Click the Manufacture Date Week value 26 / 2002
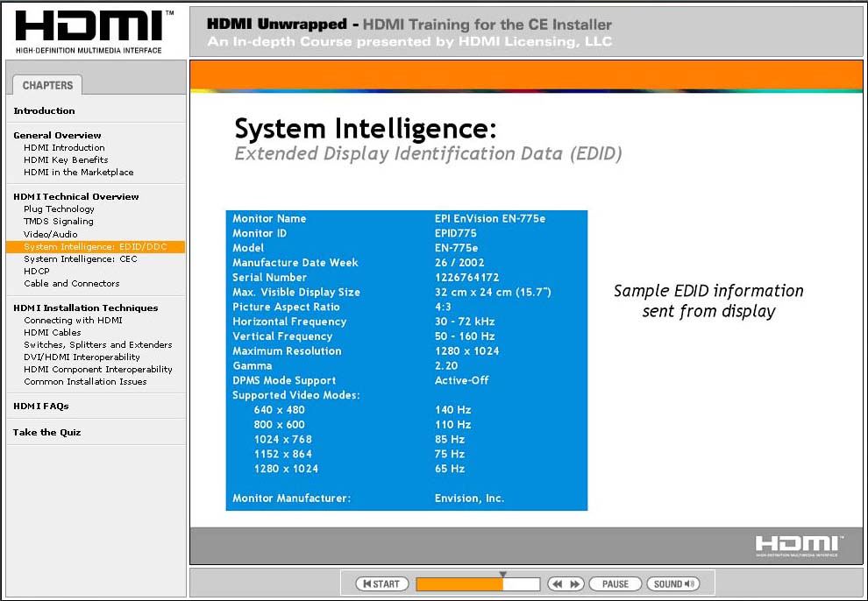The height and width of the screenshot is (601, 868). point(459,263)
